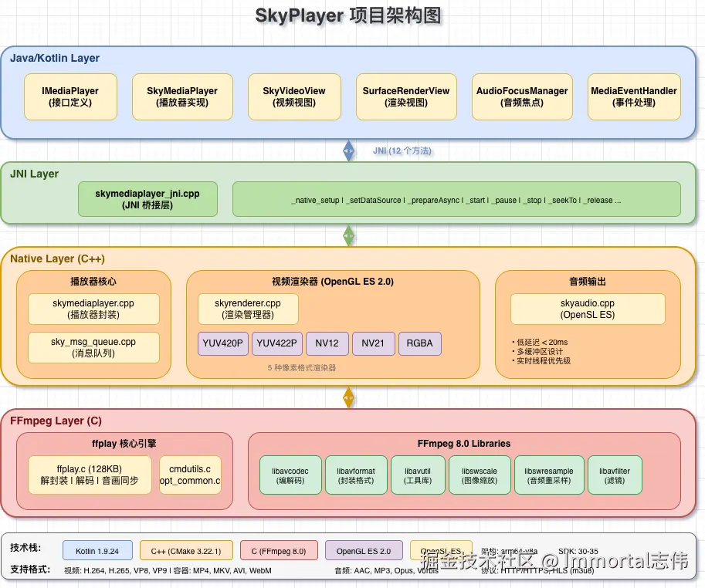This screenshot has width=705, height=588.
Task: Click the 'JNI (12 个方法)' connector label
Action: point(402,150)
